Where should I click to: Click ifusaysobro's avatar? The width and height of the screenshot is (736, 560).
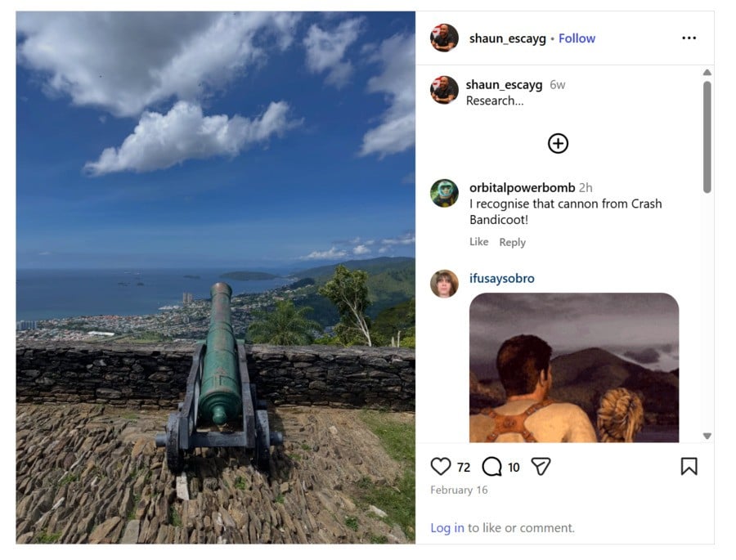coord(444,284)
